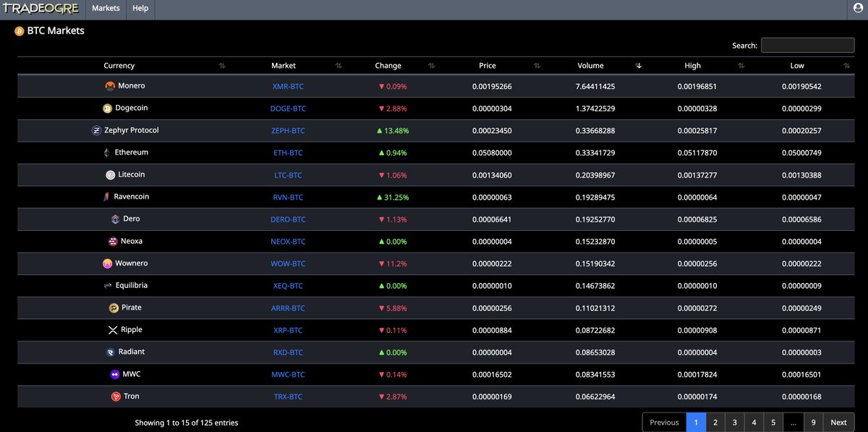
Task: Click the Dero coin icon
Action: pyautogui.click(x=115, y=219)
